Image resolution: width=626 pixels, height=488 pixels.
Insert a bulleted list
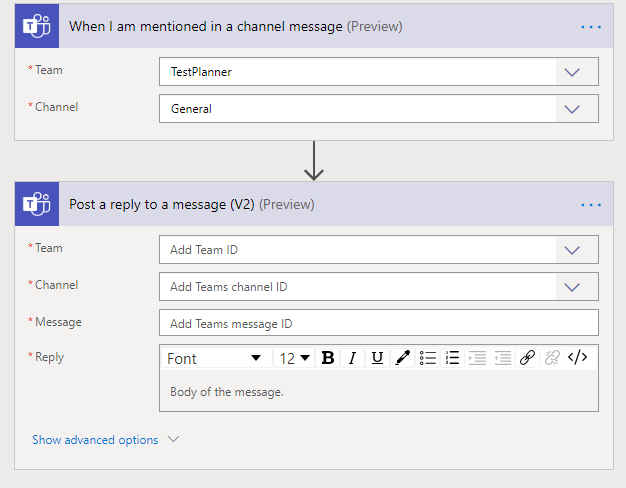tap(428, 358)
